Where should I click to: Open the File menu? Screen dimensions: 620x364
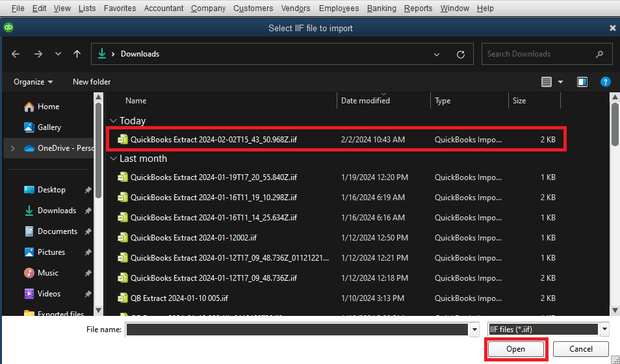click(x=18, y=8)
